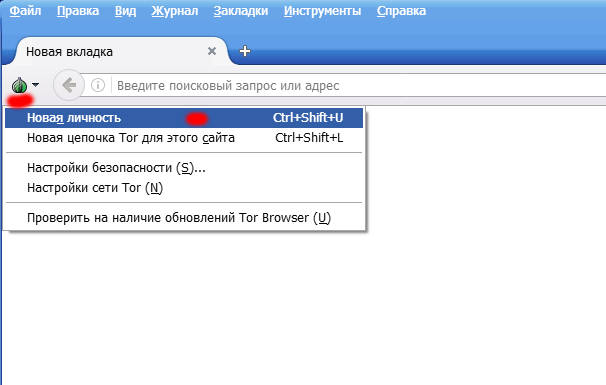The width and height of the screenshot is (606, 385).
Task: Show site information via the info icon
Action: (x=98, y=85)
